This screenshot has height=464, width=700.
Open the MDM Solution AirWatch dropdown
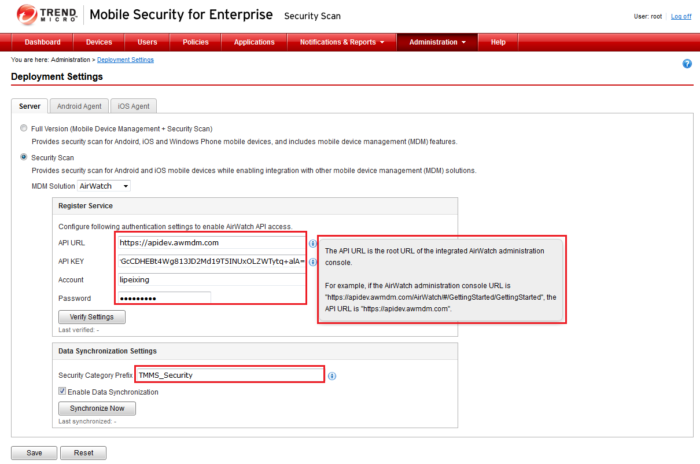tap(104, 186)
